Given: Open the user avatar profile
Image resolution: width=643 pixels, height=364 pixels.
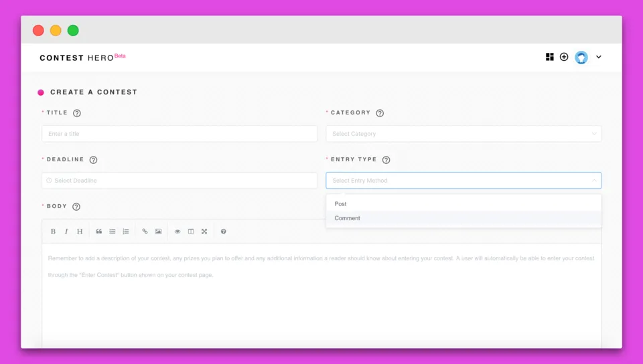Looking at the screenshot, I should point(581,58).
